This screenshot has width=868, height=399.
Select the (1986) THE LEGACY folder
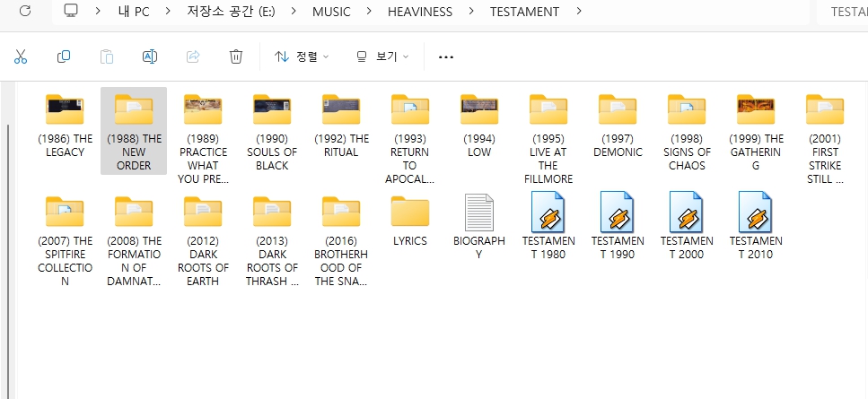pos(65,125)
